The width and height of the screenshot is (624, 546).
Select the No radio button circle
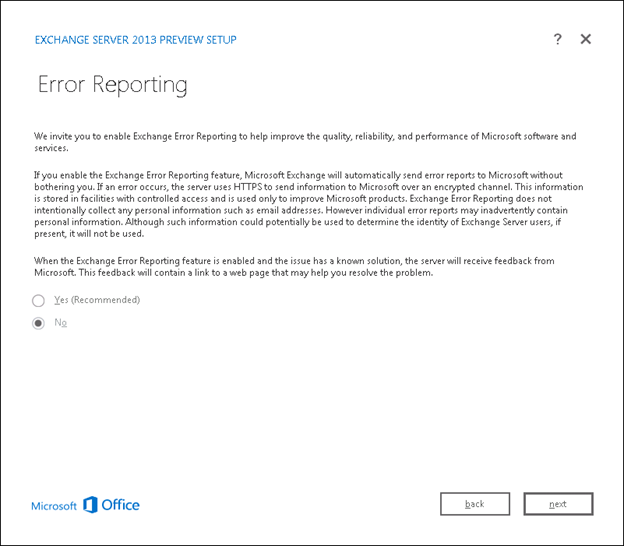(x=39, y=323)
